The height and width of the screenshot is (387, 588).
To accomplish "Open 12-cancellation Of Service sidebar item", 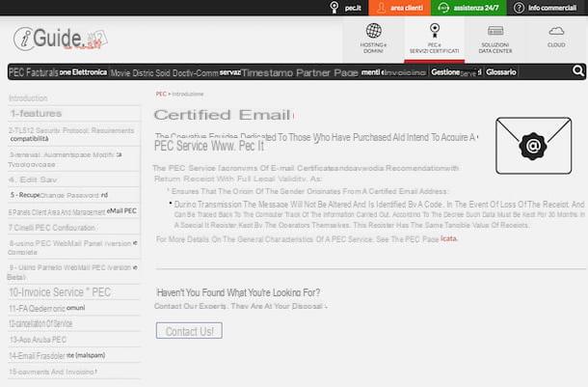I will coord(40,323).
